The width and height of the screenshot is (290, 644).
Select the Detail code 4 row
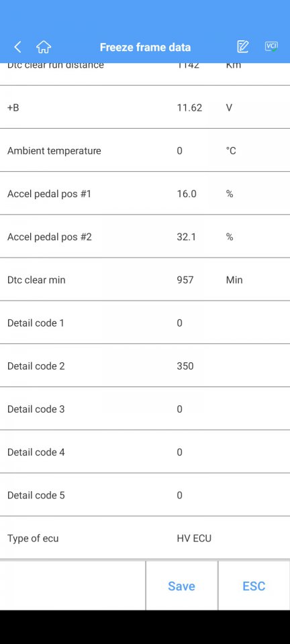pyautogui.click(x=145, y=452)
